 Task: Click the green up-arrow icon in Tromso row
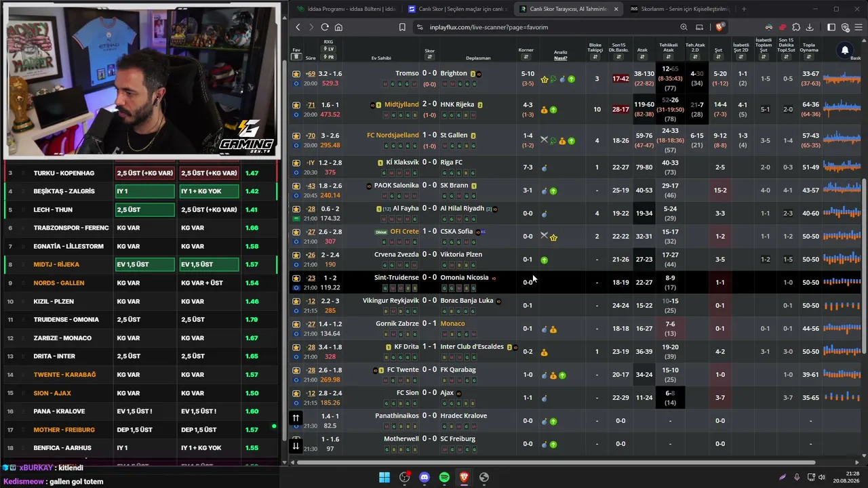[x=571, y=79]
